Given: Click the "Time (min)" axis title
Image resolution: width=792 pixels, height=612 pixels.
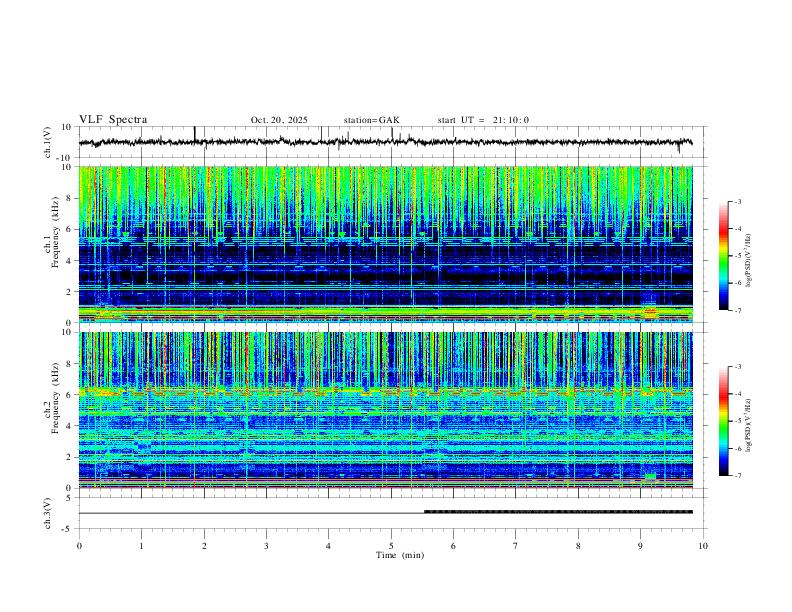Looking at the screenshot, I should [400, 555].
